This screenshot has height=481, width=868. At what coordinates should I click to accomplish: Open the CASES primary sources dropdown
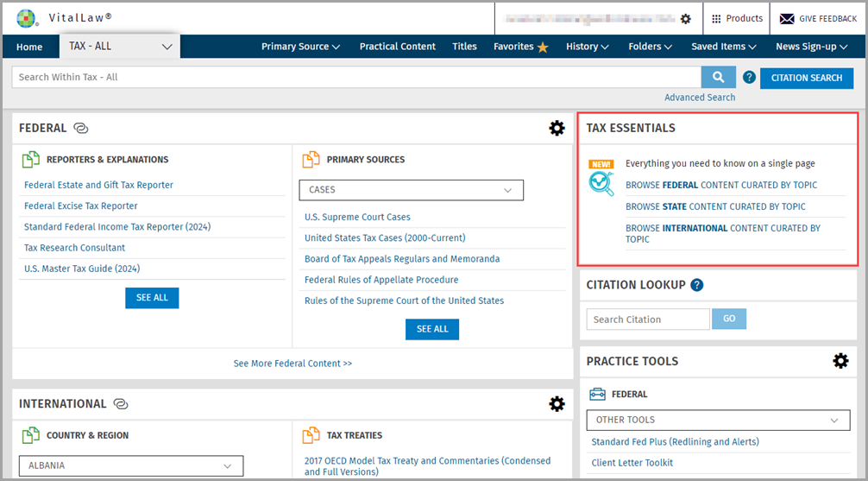(x=412, y=190)
